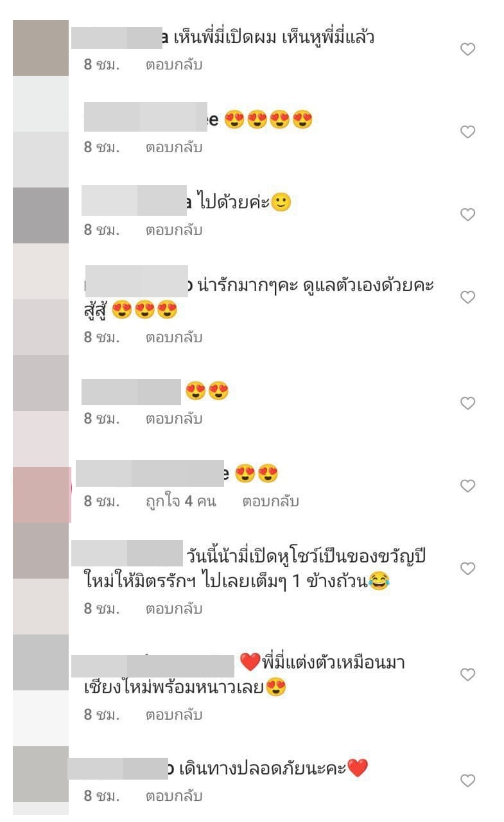
Task: Tap ตอบกลับ under เต็มๆ 1 ข้างถ้วน comment
Action: [173, 608]
